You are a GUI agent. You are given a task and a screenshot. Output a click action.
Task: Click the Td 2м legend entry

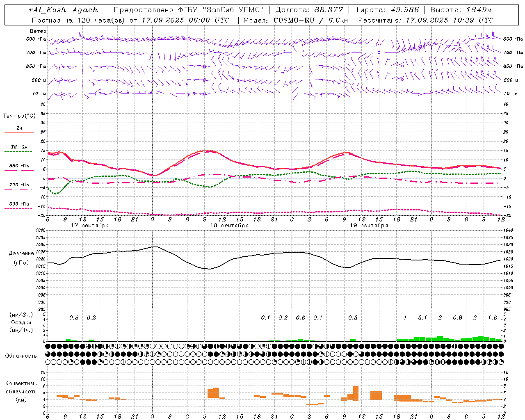click(x=19, y=147)
